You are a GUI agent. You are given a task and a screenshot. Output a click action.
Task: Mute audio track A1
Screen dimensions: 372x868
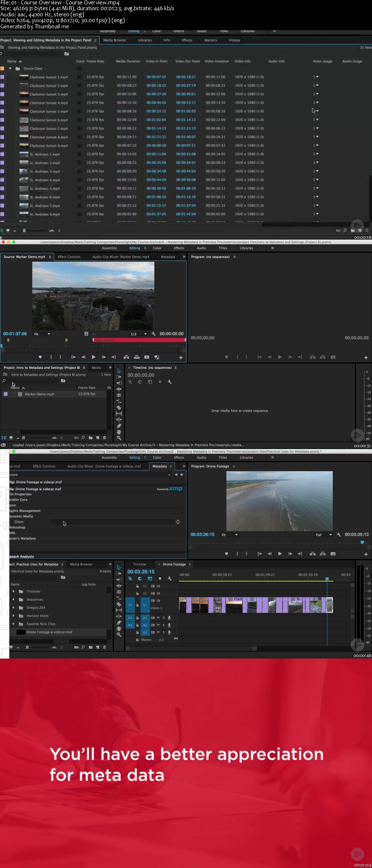[x=158, y=618]
